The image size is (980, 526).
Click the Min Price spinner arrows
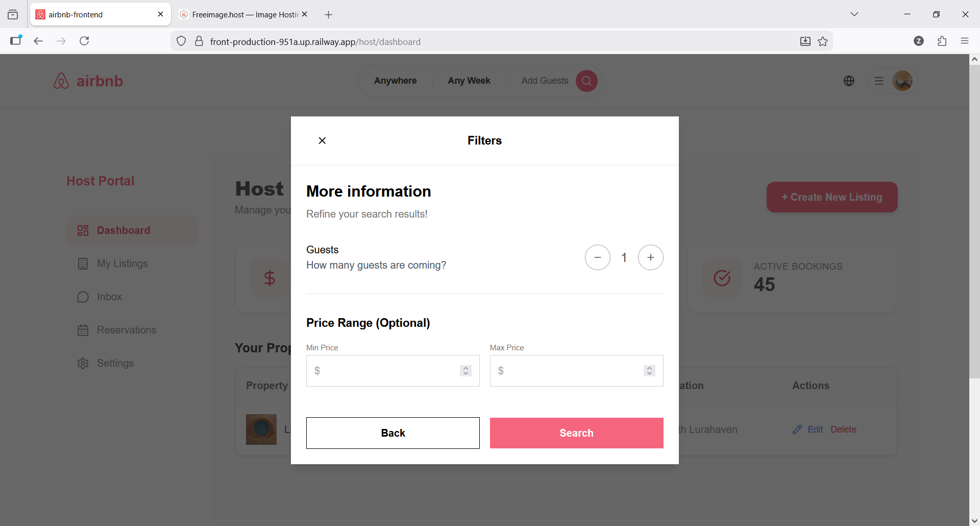(x=465, y=371)
